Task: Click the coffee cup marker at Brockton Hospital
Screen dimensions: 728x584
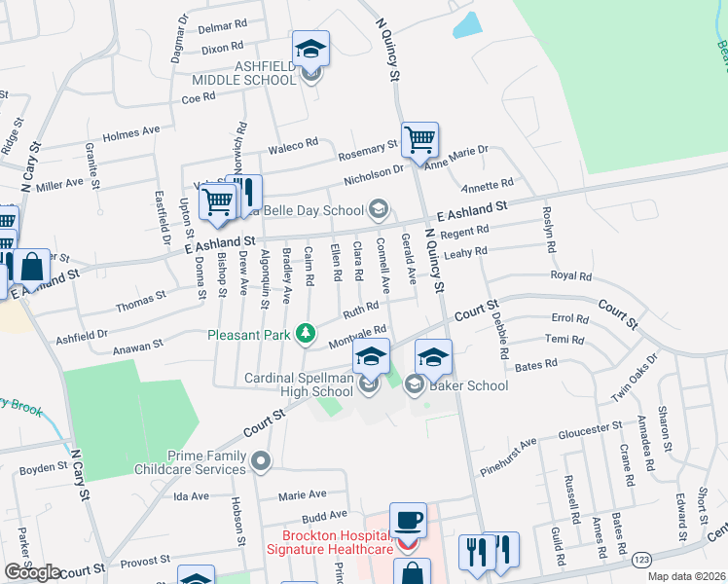Action: pos(408,521)
